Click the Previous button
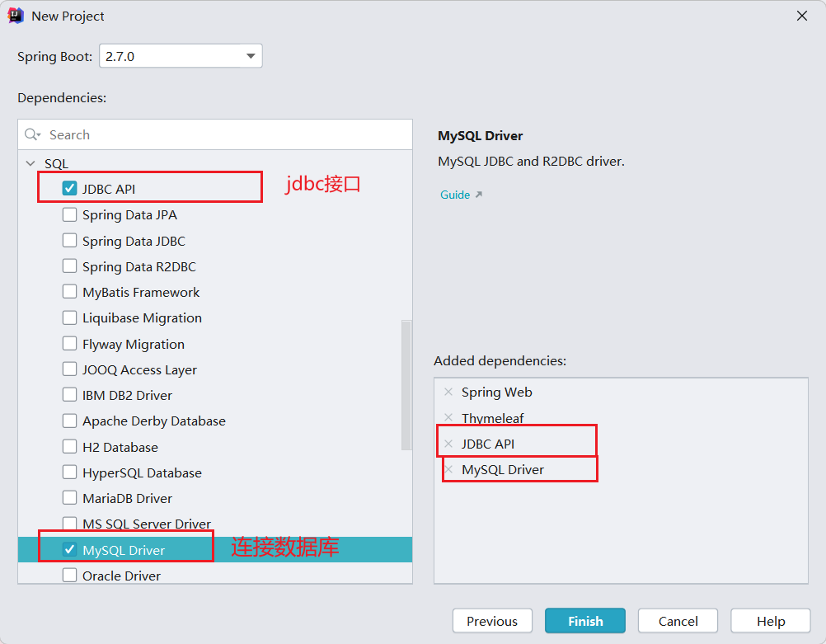Viewport: 826px width, 644px height. [x=492, y=621]
